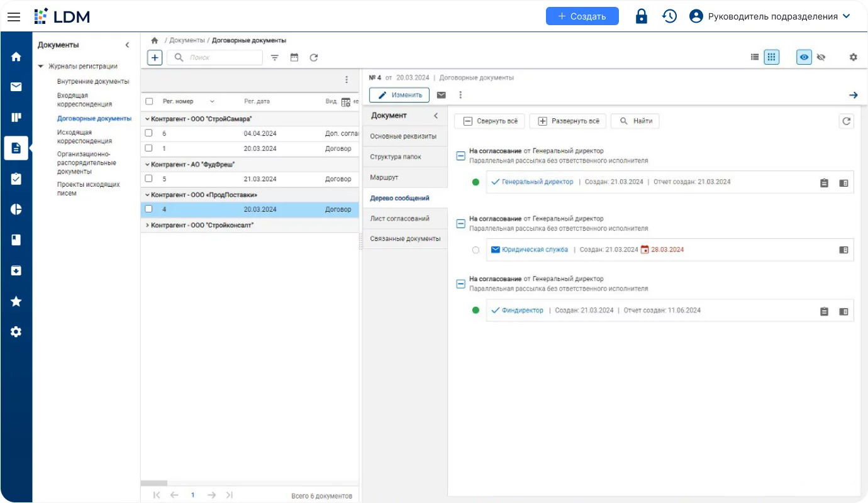This screenshot has height=503, width=868.
Task: Open the Лист согласований tab
Action: pos(399,219)
